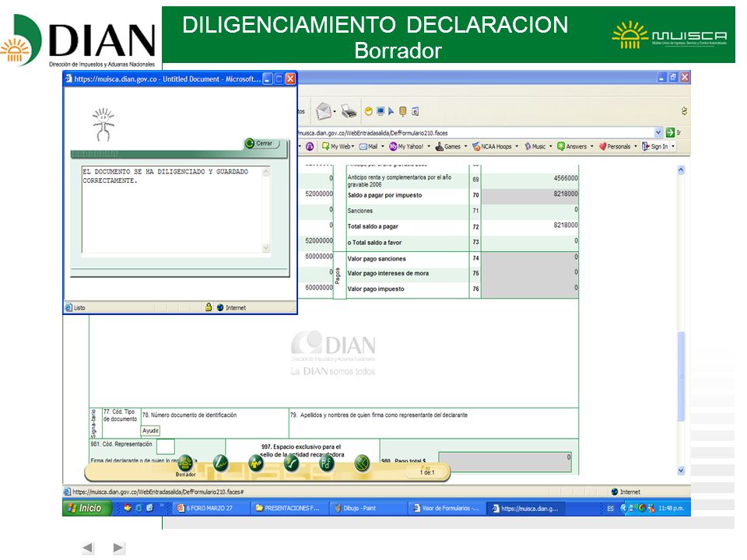Click the field 69 Anticipo renta value cell
This screenshot has height=560, width=747.
[x=529, y=180]
